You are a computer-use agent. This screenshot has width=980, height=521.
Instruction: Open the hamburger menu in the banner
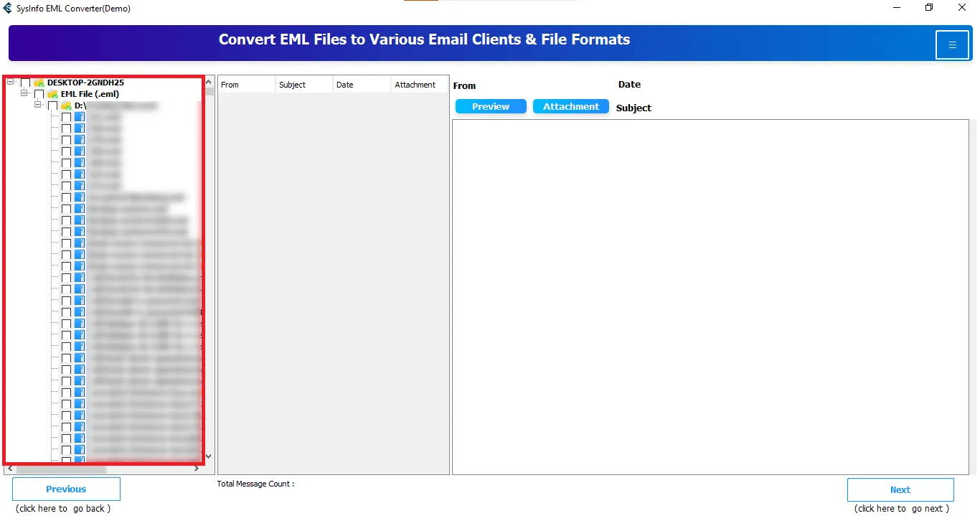click(x=952, y=44)
